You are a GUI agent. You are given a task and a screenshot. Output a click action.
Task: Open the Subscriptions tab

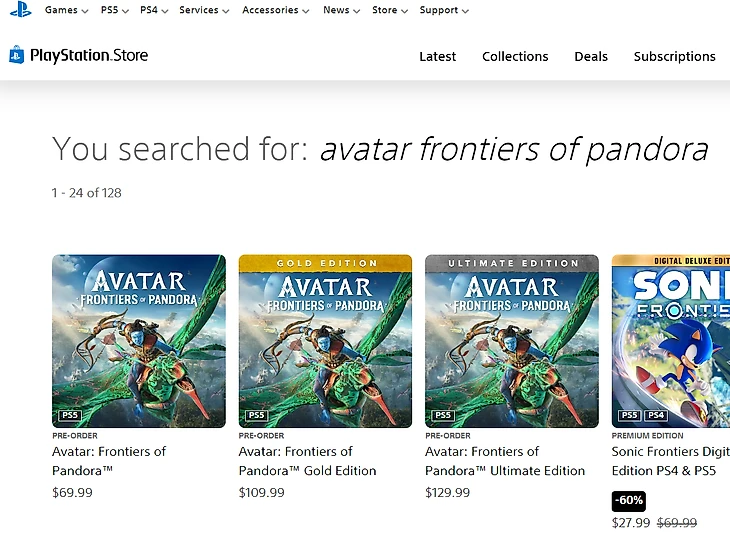point(674,57)
